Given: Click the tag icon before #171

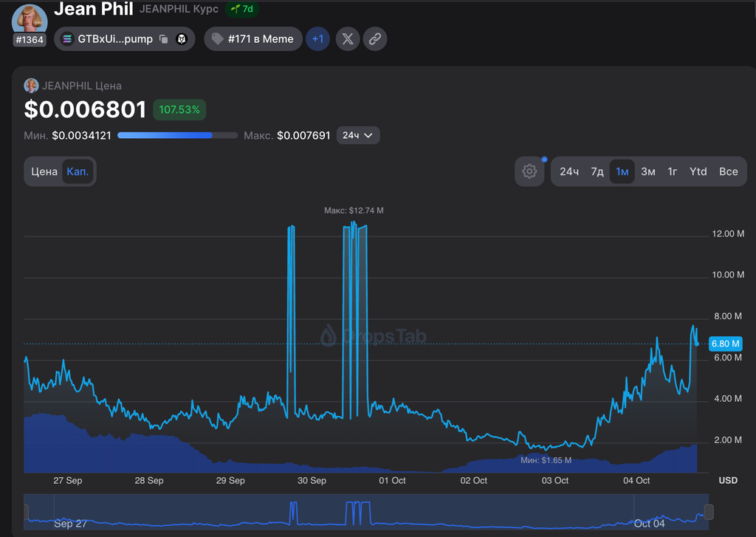Looking at the screenshot, I should [x=218, y=38].
